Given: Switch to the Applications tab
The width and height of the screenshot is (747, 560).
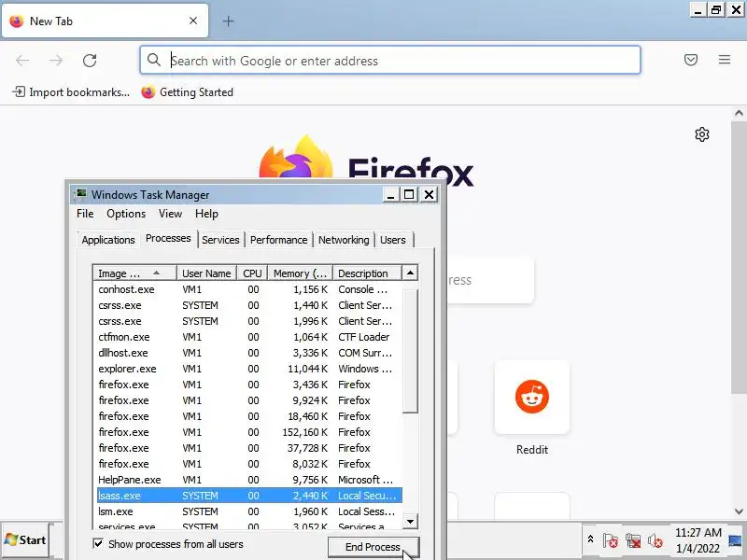Looking at the screenshot, I should (x=108, y=240).
